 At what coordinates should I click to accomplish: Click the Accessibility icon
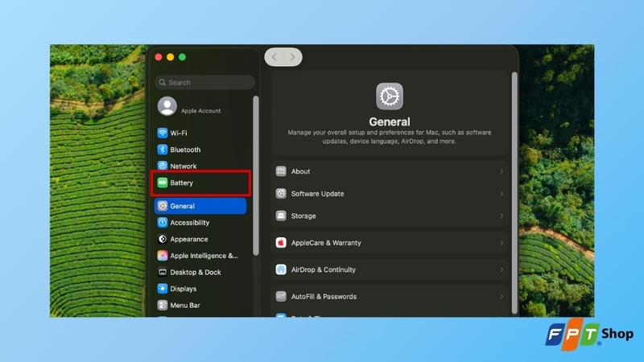point(163,223)
